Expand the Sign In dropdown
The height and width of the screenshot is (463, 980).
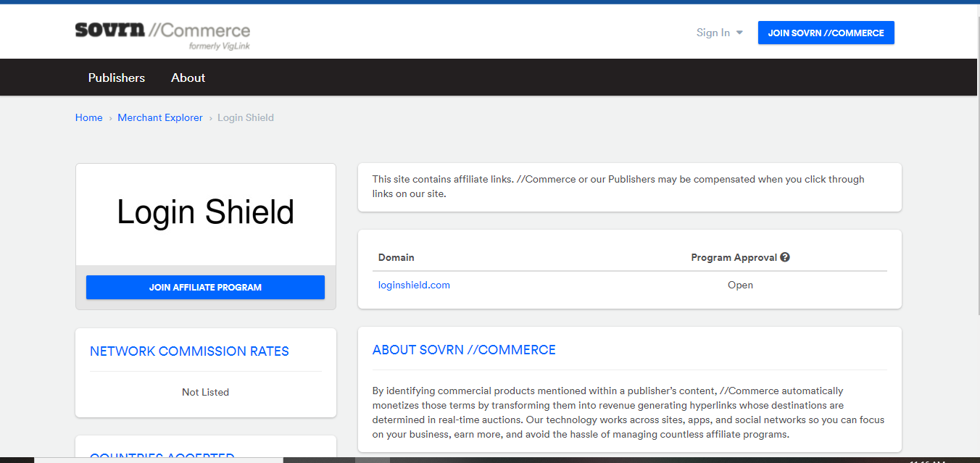click(x=719, y=33)
